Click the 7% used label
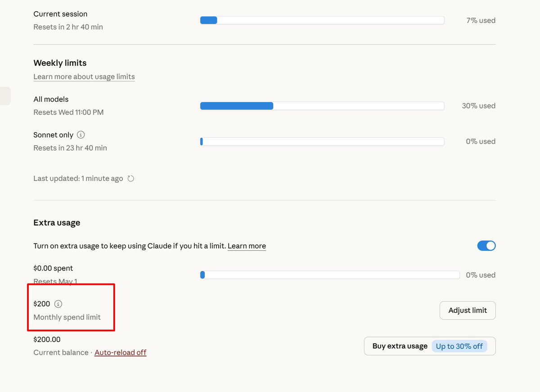540x392 pixels. (481, 20)
